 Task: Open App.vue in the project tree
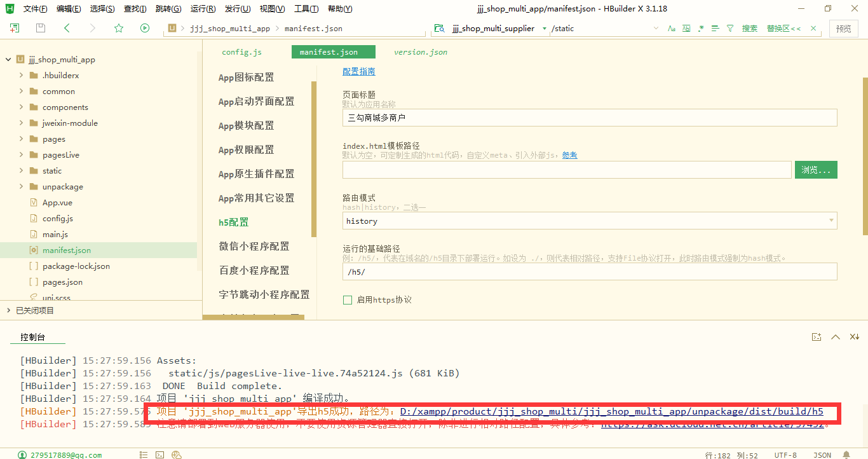point(57,203)
